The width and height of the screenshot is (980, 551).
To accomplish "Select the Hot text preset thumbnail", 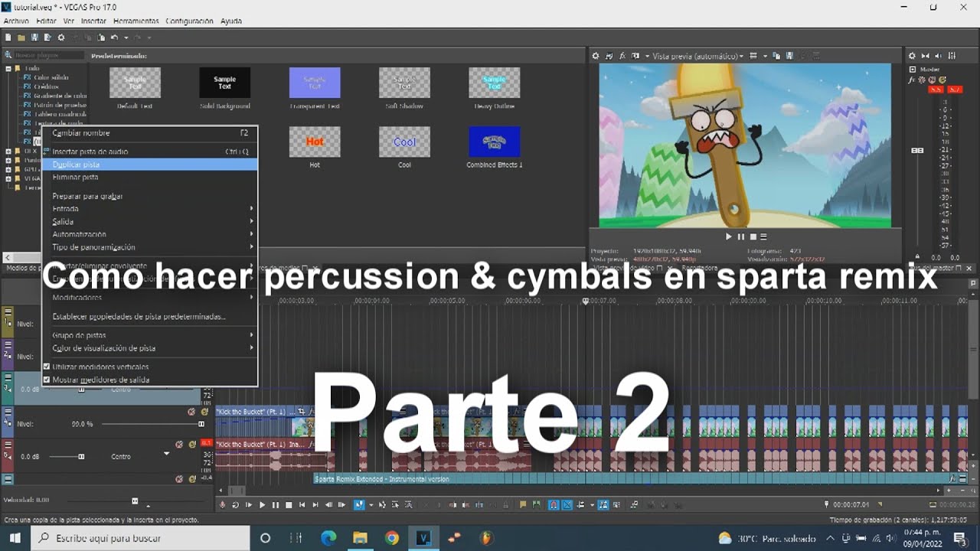I will (x=315, y=142).
